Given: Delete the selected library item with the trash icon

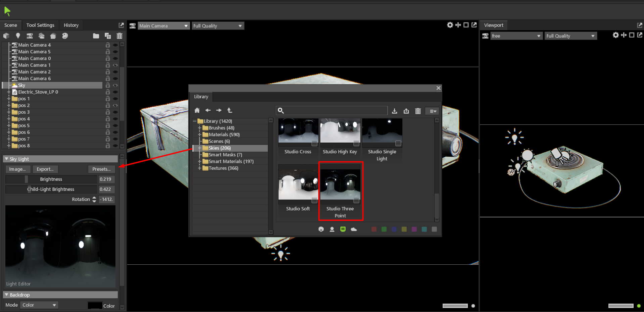Looking at the screenshot, I should [x=418, y=111].
